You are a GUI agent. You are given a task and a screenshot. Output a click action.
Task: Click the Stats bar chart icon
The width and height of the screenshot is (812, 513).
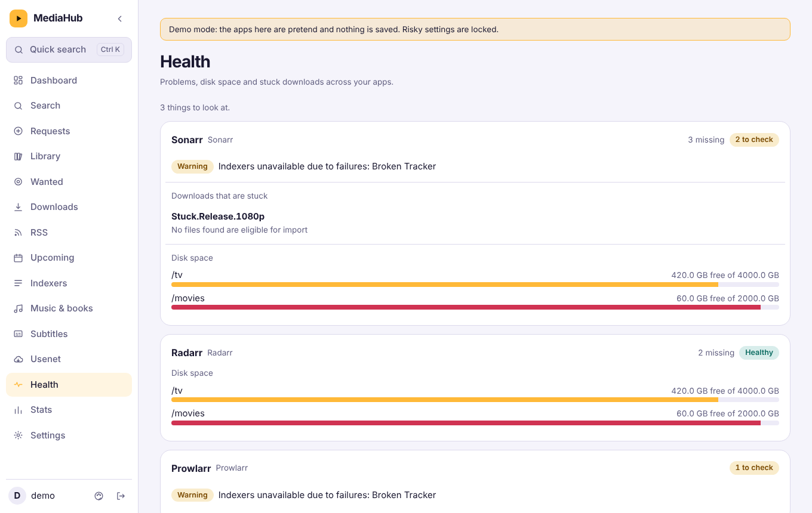coord(18,410)
